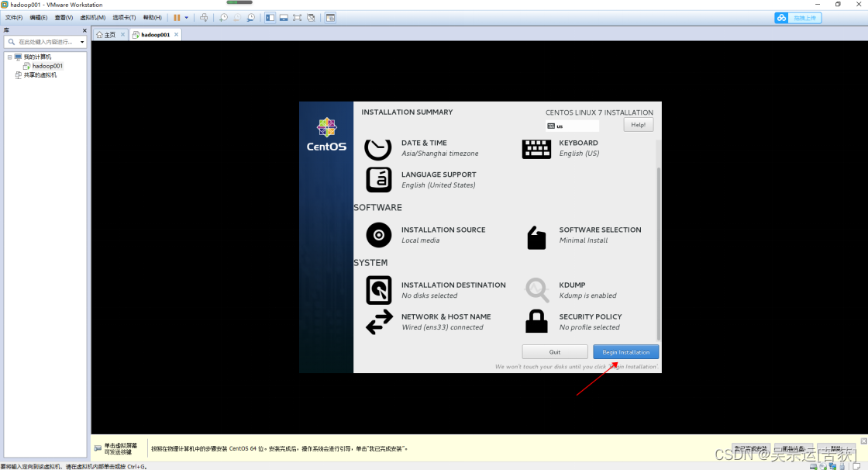Click the us keyboard layout indicator
This screenshot has height=470, width=868.
pyautogui.click(x=573, y=126)
